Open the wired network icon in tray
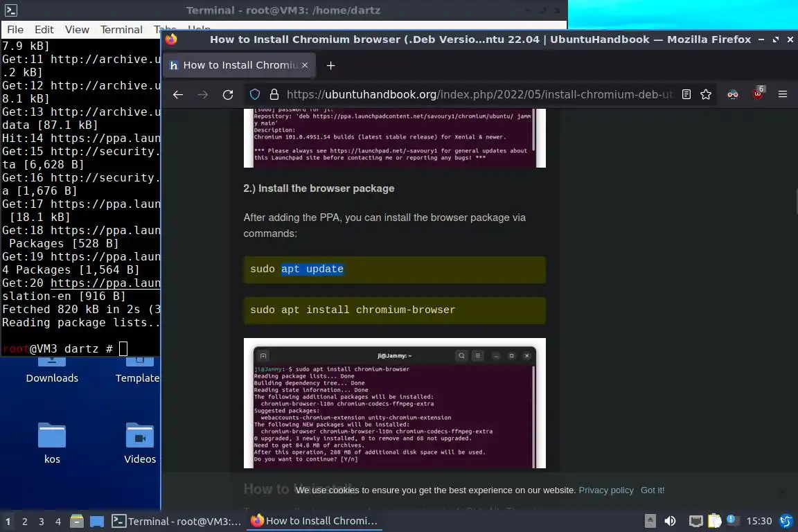Screen dimensions: 798x532 [695, 521]
